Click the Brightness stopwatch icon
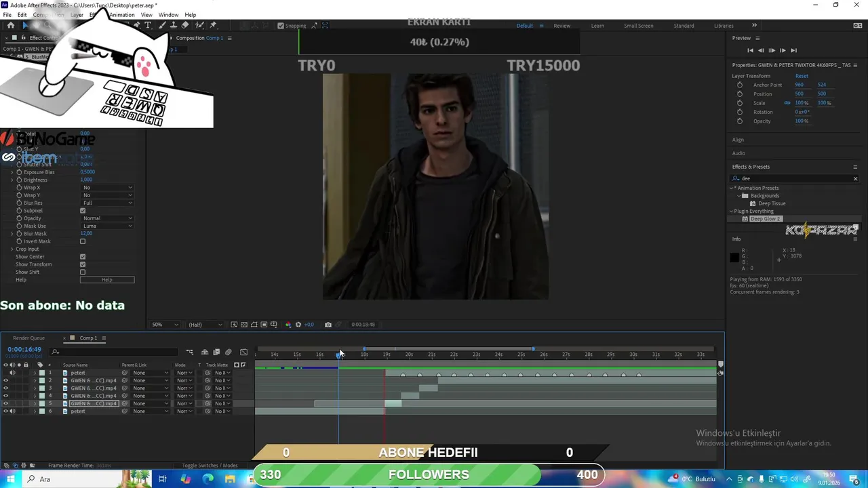The image size is (868, 488). point(19,180)
